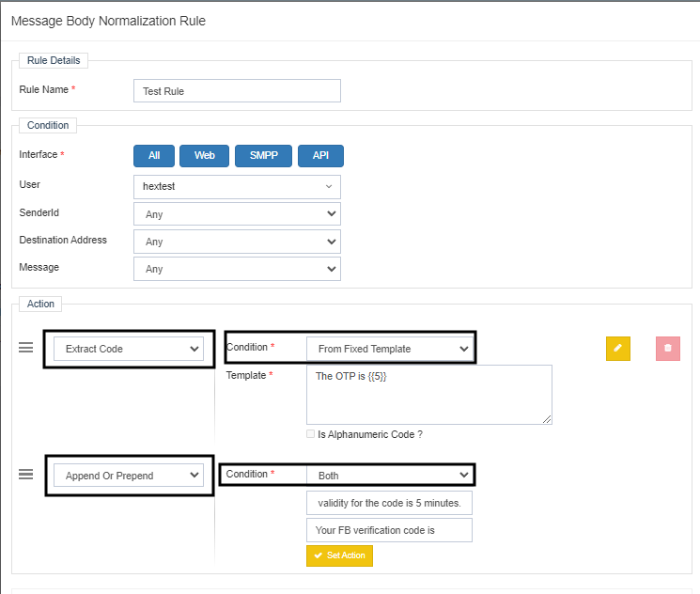This screenshot has height=594, width=700.
Task: Open the Message dropdown
Action: click(237, 269)
